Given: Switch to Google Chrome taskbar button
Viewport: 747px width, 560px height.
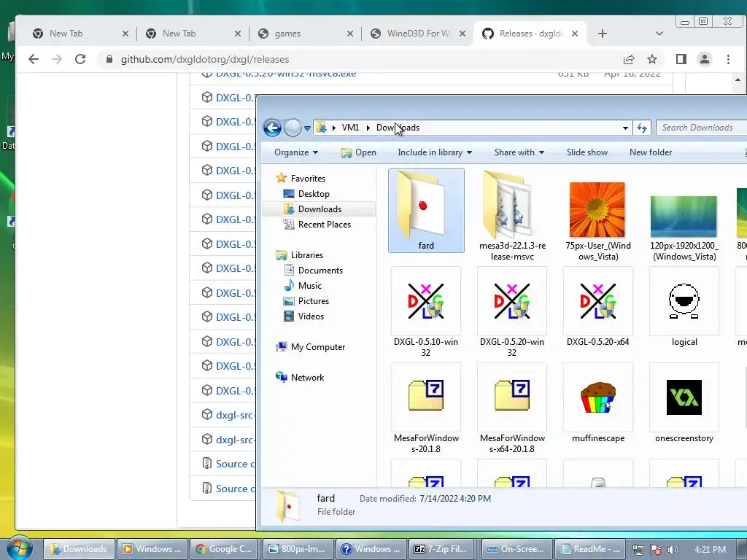Looking at the screenshot, I should pyautogui.click(x=225, y=549).
